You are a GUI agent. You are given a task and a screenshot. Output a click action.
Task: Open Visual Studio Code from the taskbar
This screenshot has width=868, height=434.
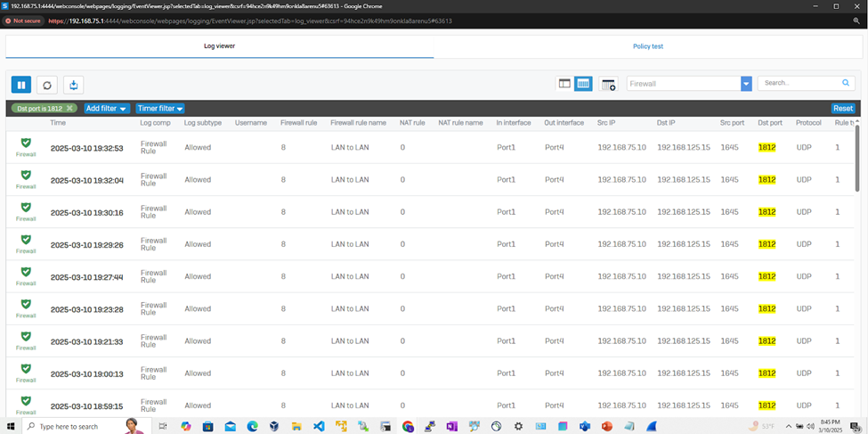tap(319, 426)
